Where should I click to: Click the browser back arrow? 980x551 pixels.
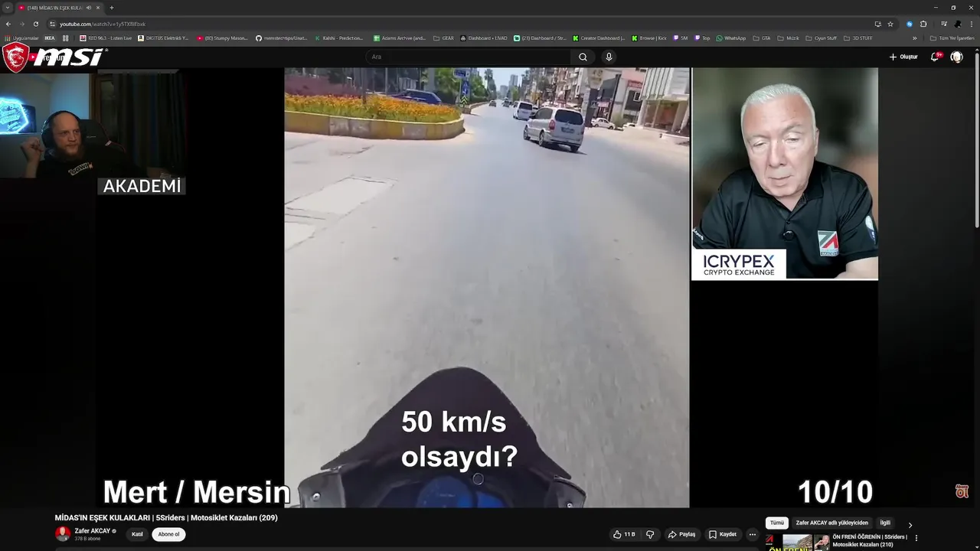(8, 24)
